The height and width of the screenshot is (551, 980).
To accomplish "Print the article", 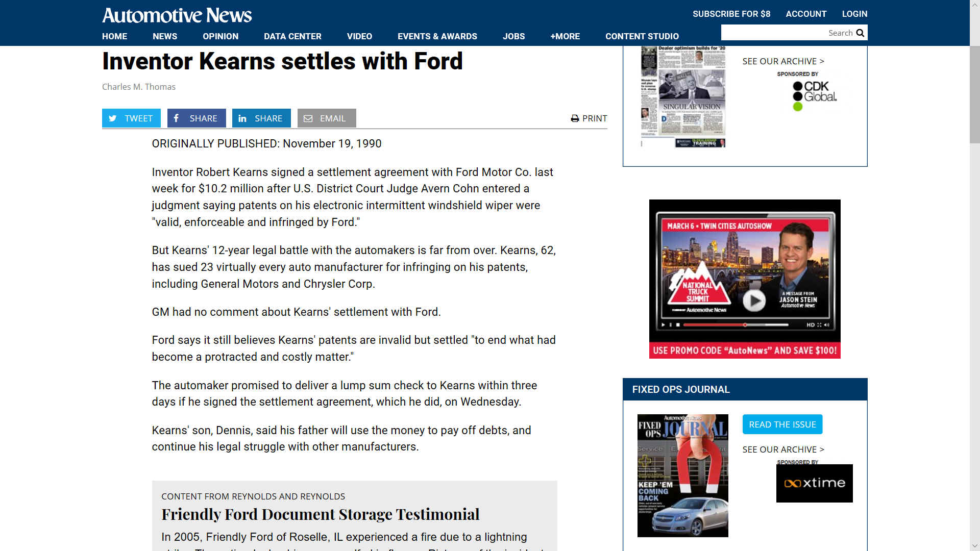I will pos(589,118).
